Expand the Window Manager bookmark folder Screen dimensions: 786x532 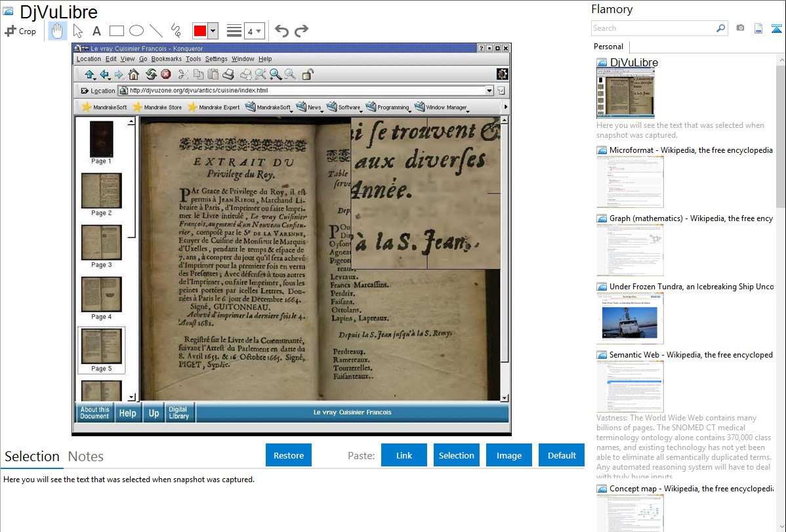point(442,107)
